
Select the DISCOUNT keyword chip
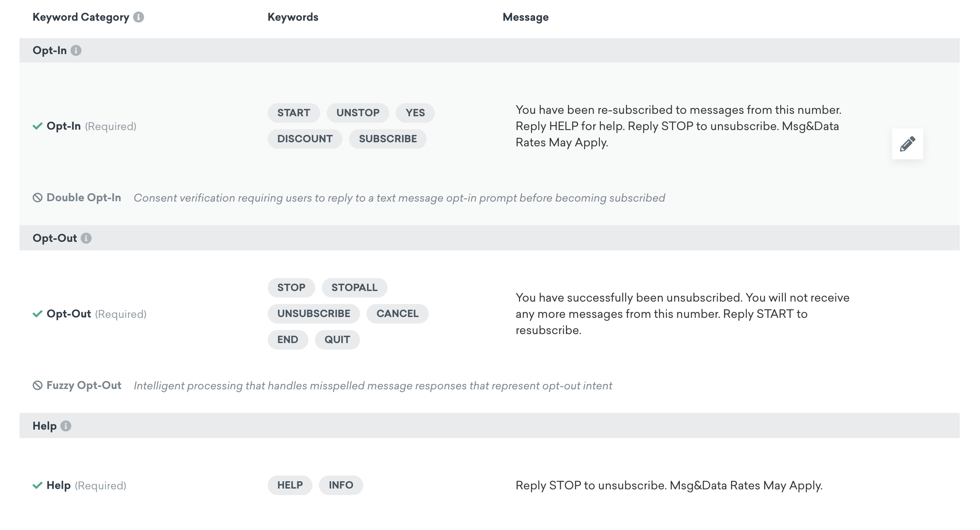point(305,139)
